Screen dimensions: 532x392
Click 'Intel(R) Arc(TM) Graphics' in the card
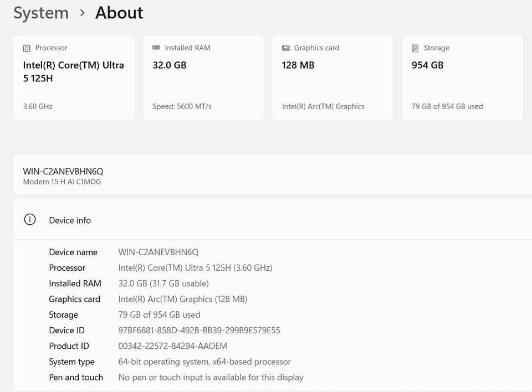tap(323, 106)
